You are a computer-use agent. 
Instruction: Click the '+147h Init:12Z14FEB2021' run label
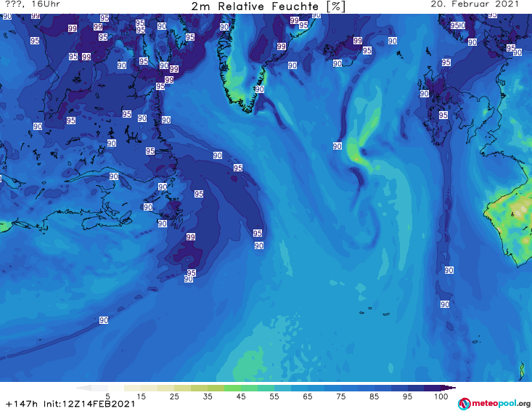coord(70,404)
